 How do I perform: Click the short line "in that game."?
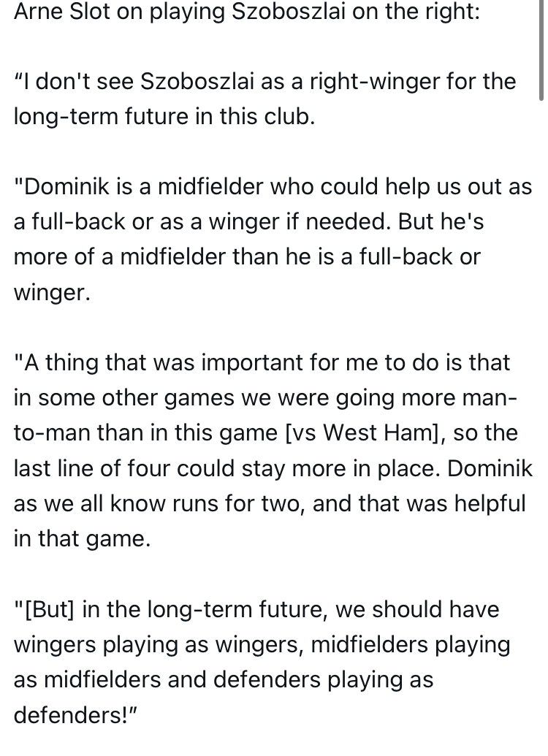pyautogui.click(x=81, y=538)
